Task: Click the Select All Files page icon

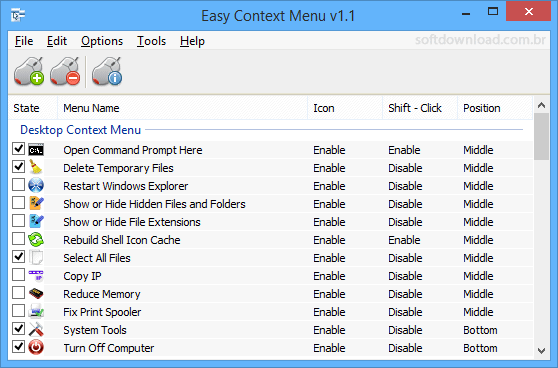Action: coord(36,258)
